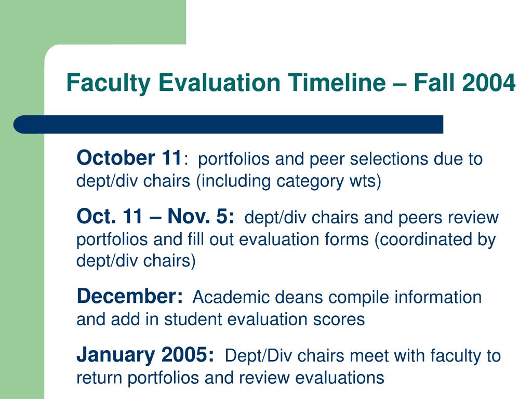Screen dimensions: 532x399
Task: Click the 'dept/div chairs)' closing line
Action: [136, 261]
